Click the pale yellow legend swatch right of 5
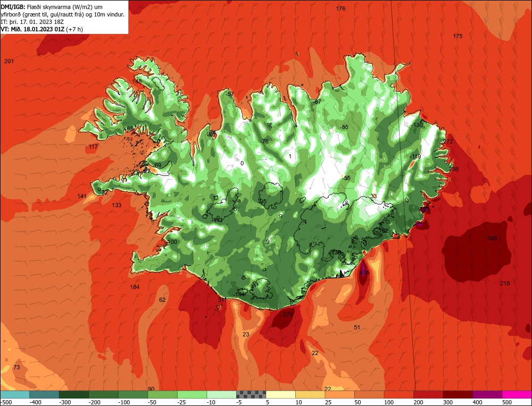 280,394
